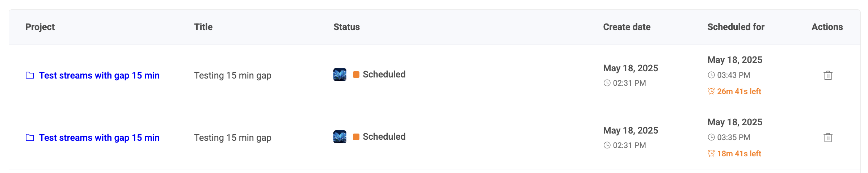Click channel avatar thumbnail in second row
Viewport: 868px width, 173px height.
340,137
